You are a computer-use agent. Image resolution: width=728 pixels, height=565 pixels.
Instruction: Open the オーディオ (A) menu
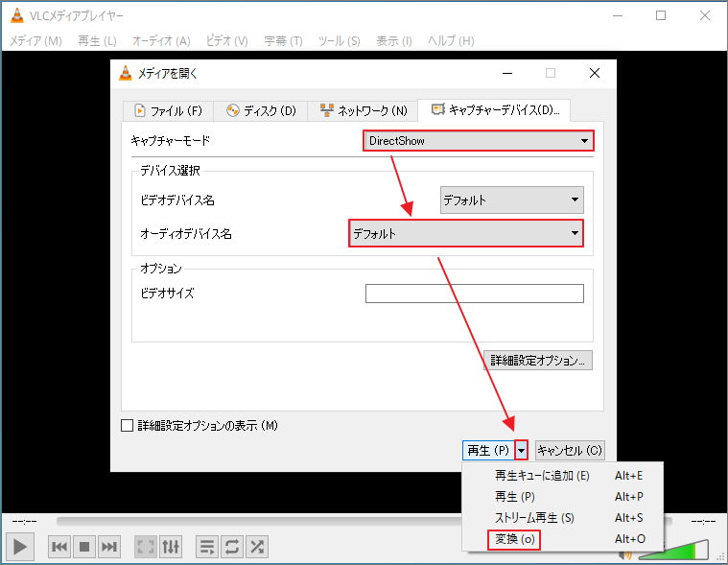tap(161, 41)
